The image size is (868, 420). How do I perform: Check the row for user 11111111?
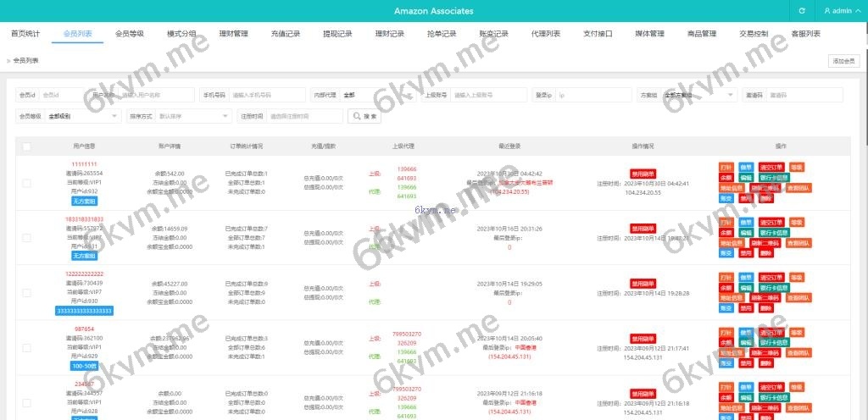click(27, 183)
